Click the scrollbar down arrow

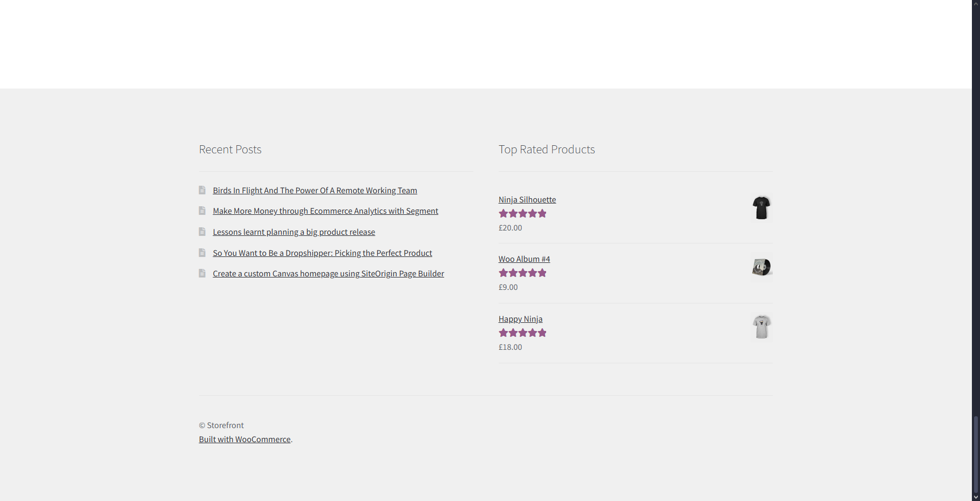976,497
